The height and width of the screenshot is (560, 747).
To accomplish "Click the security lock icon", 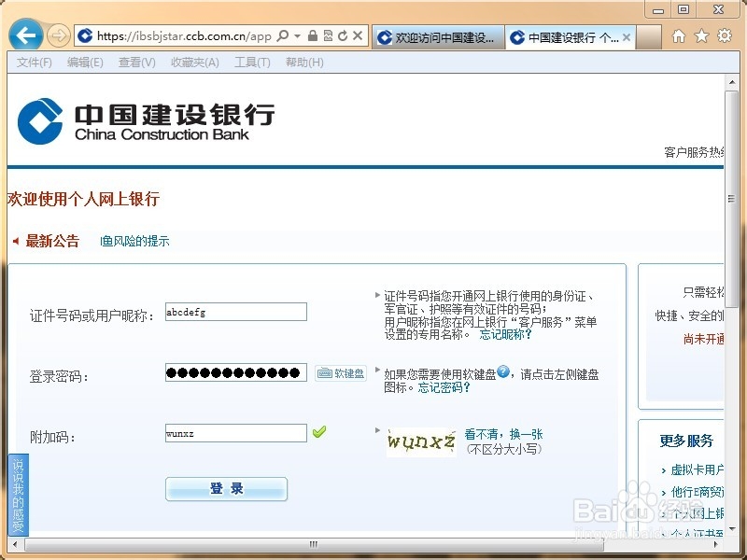I will click(x=313, y=35).
